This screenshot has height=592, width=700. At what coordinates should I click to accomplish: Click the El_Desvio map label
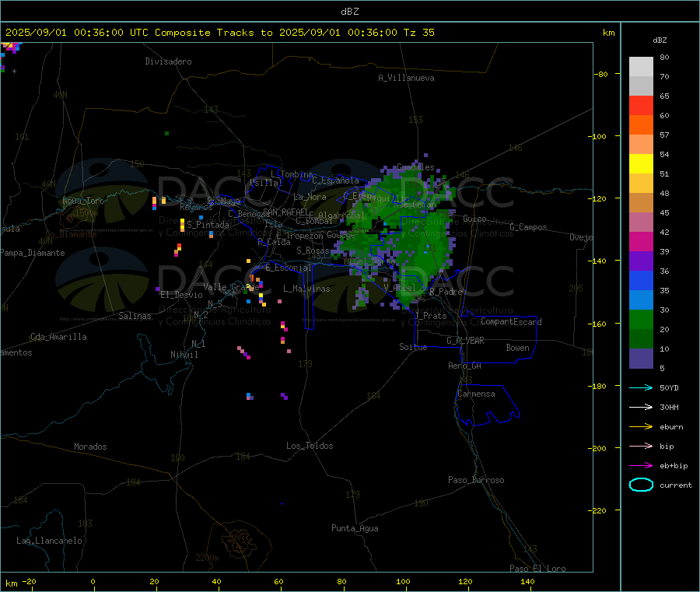(x=182, y=295)
